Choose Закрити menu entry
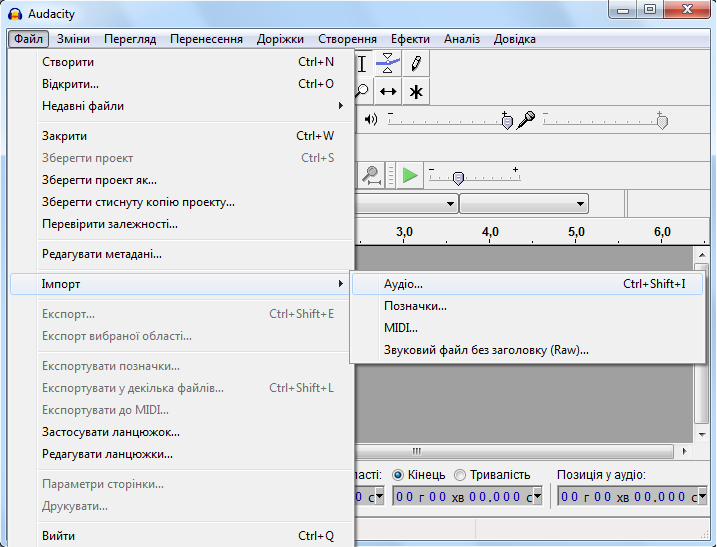The image size is (717, 547). click(x=182, y=136)
